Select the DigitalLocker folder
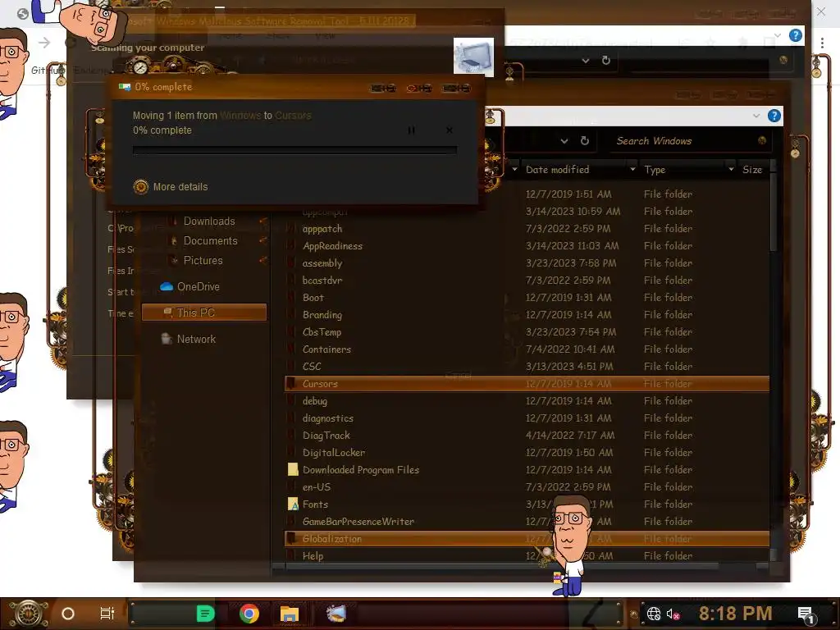 coord(333,453)
